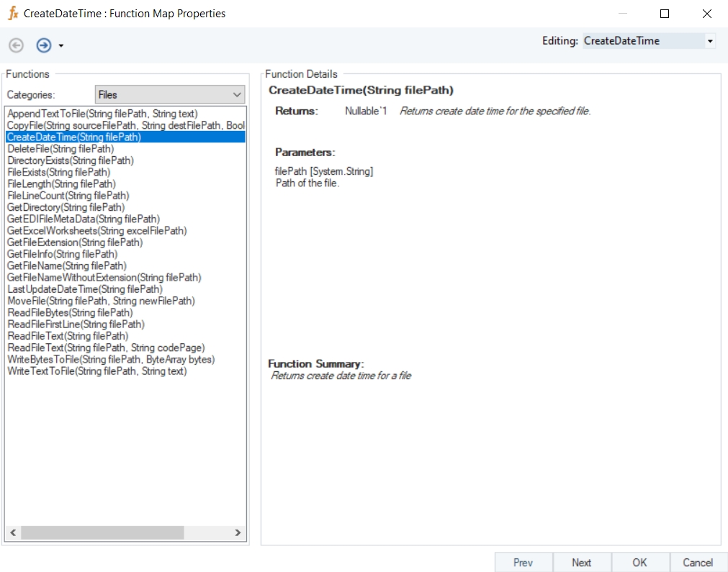Select GetExcelWorksheets from the list
Viewport: 728px width, 572px height.
(x=97, y=231)
